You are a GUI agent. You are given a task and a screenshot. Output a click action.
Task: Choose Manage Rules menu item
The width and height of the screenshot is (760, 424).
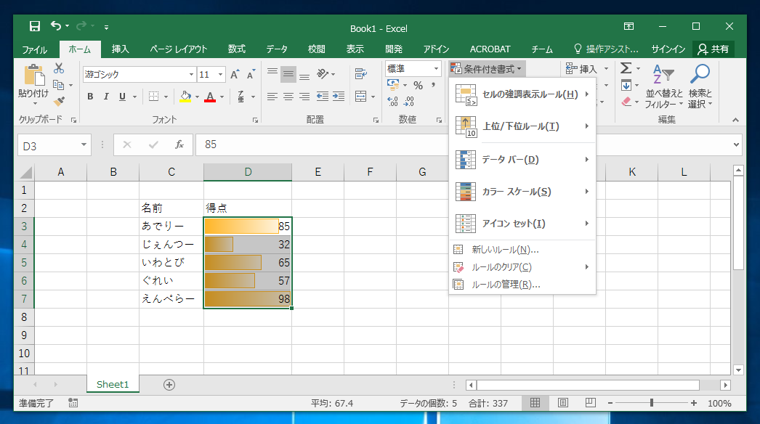(522, 284)
